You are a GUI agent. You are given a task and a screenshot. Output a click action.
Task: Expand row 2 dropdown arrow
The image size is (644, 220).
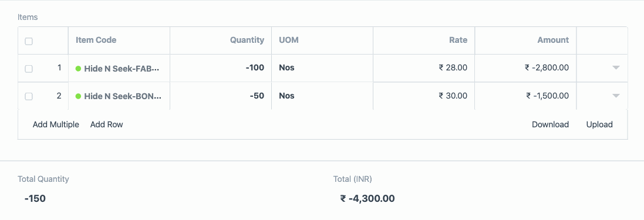(x=616, y=96)
